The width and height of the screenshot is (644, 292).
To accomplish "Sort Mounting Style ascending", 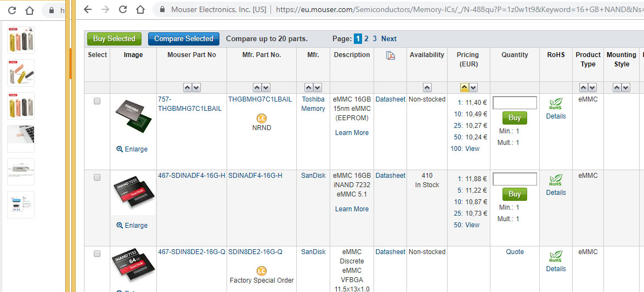I will [x=617, y=87].
